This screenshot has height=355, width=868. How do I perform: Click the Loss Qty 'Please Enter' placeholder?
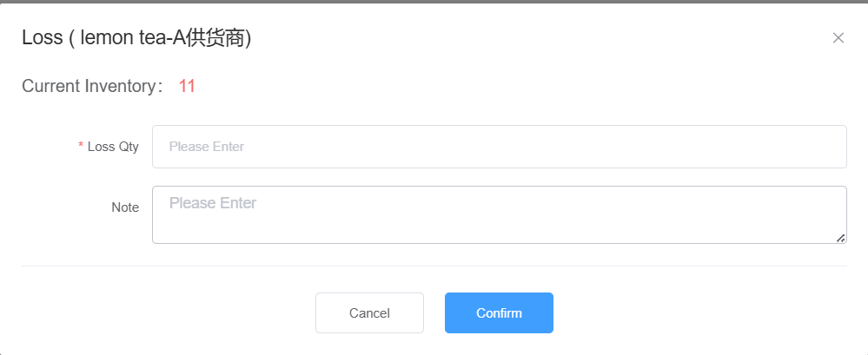[207, 147]
